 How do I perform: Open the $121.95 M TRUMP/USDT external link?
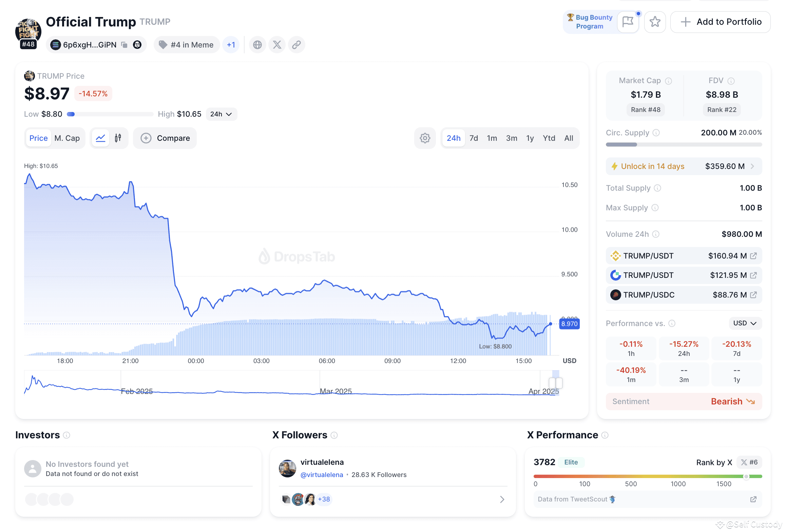point(753,275)
